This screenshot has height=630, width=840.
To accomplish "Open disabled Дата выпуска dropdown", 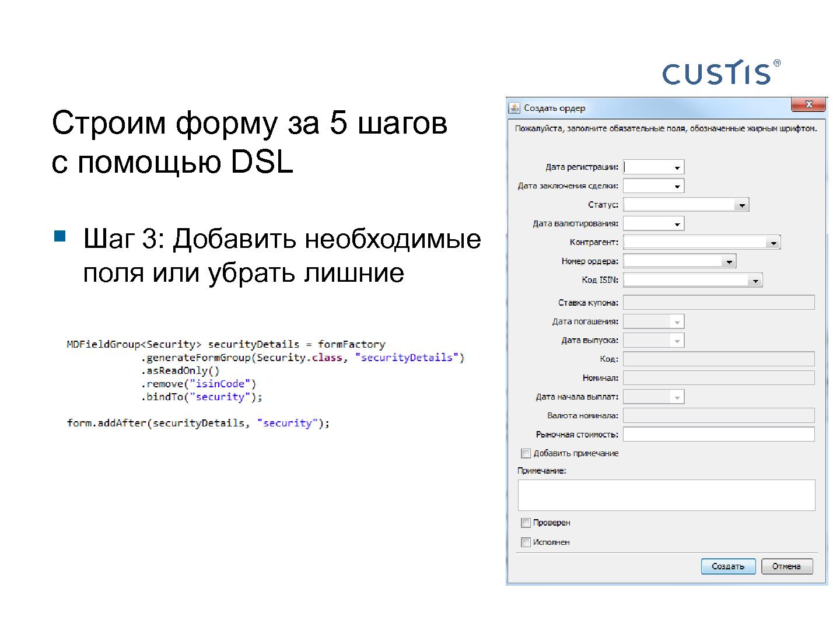I will pyautogui.click(x=677, y=341).
